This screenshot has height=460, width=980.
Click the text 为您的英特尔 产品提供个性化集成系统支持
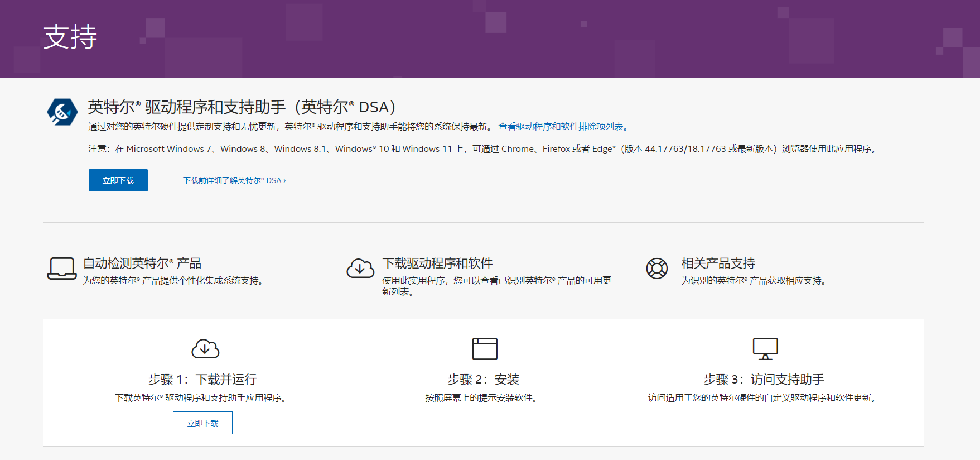pyautogui.click(x=173, y=281)
